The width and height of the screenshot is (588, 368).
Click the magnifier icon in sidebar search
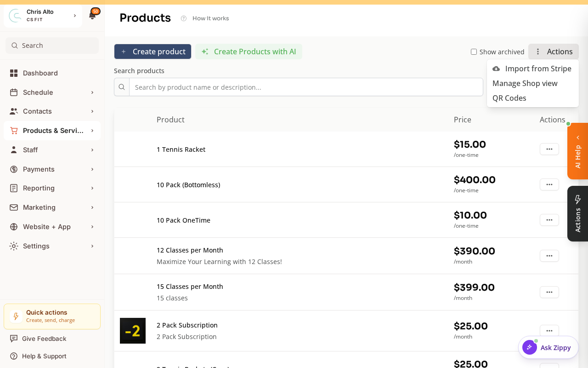coord(15,46)
